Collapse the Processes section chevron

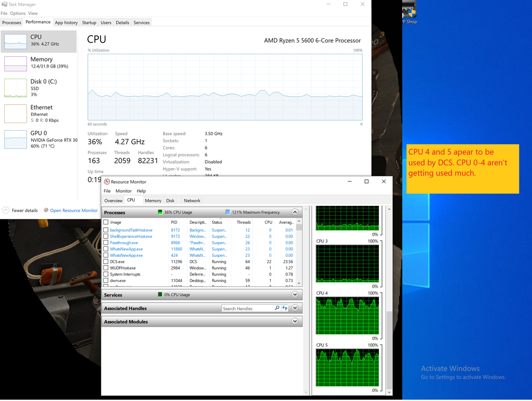tap(295, 212)
